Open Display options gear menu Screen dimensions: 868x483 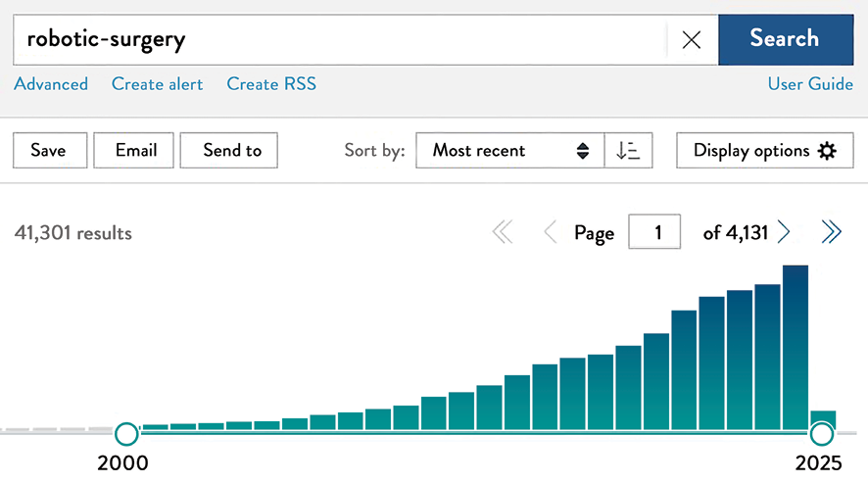(x=764, y=150)
